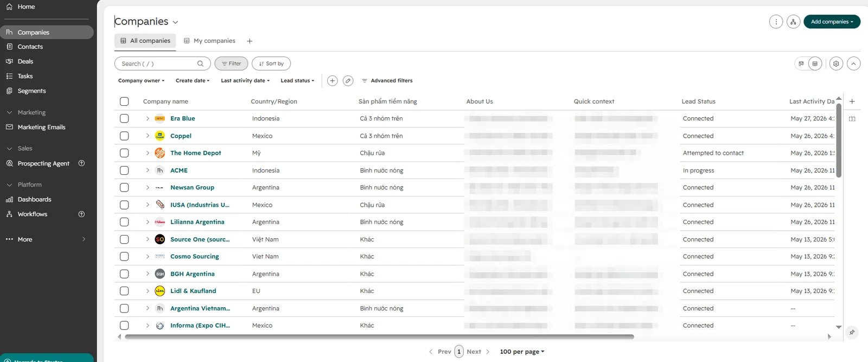Open the table settings gear icon
868x362 pixels.
[836, 63]
